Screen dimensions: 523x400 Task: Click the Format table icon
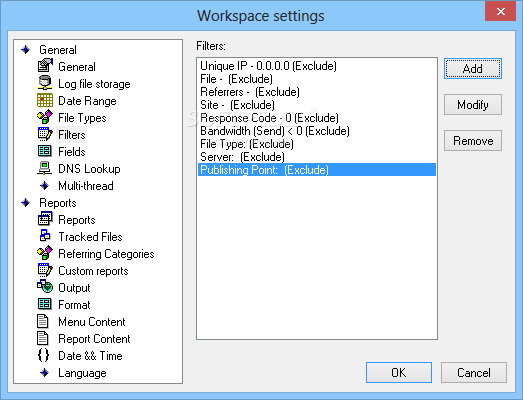point(45,304)
